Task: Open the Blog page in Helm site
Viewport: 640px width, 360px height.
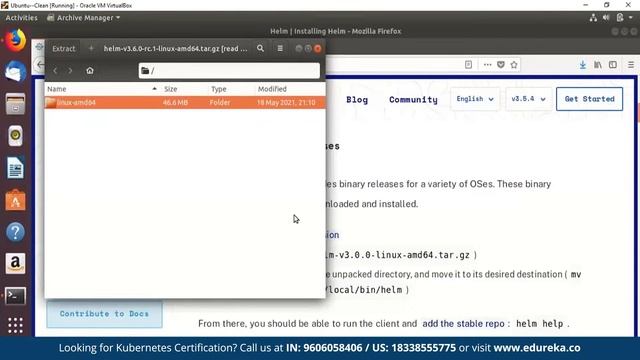Action: [357, 100]
